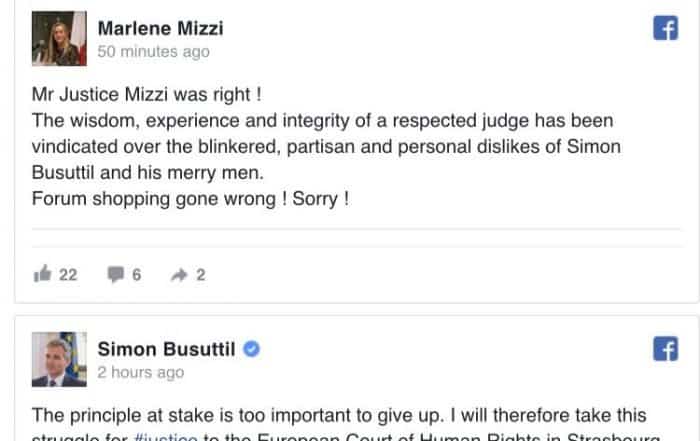Viewport: 700px width, 441px height.
Task: Visit the Marlene Mizzi profile name link
Action: pyautogui.click(x=160, y=27)
